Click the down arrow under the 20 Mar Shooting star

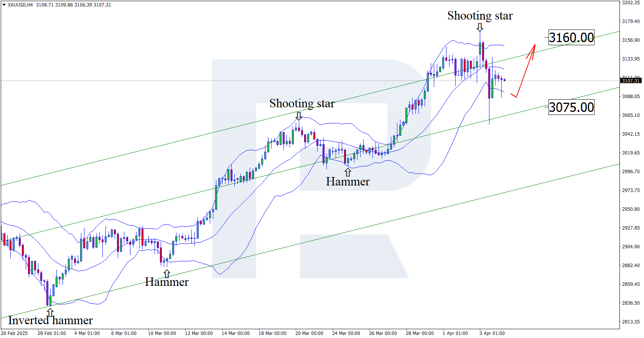point(298,116)
